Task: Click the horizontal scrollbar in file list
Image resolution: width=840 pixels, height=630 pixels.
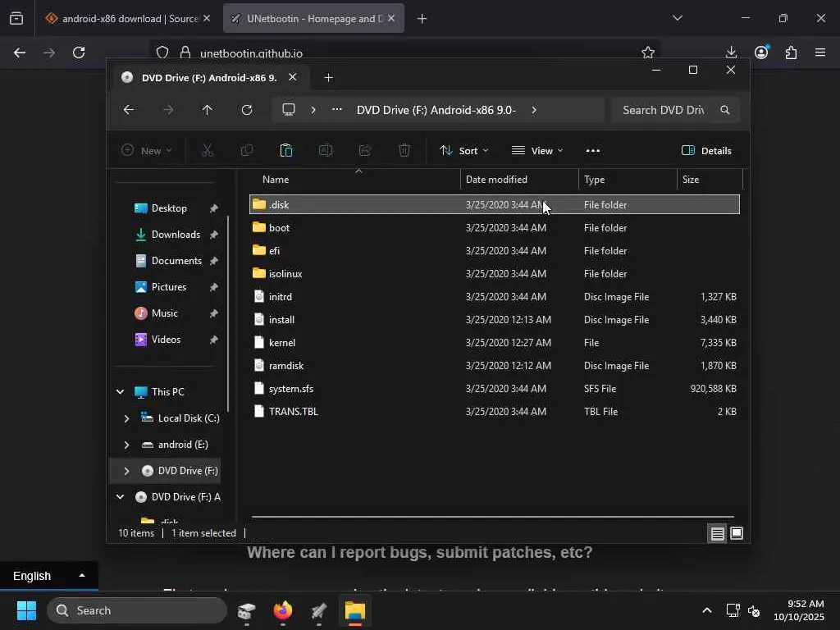Action: pyautogui.click(x=493, y=517)
